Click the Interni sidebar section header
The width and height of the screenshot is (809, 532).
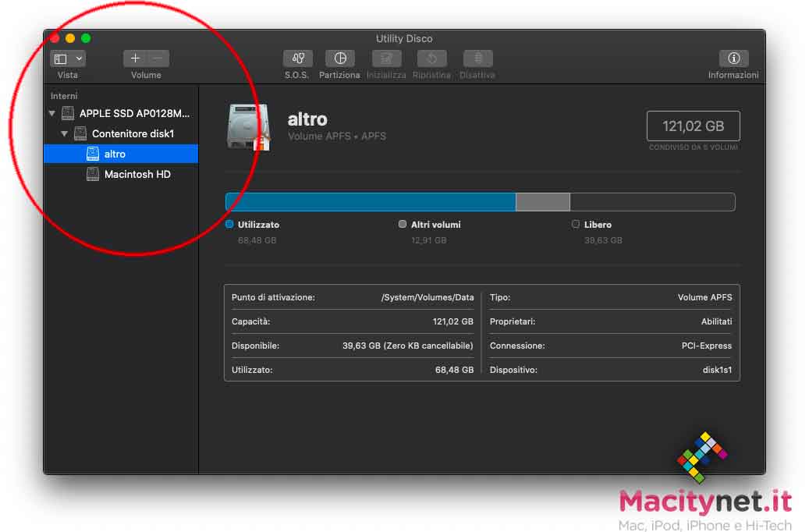click(64, 96)
